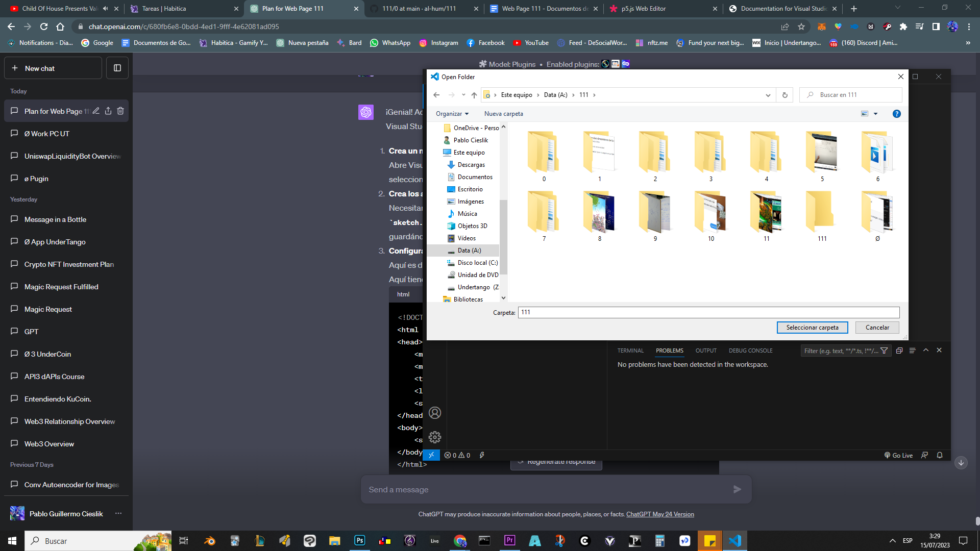Select Bibliotecas in the navigation tree
Viewport: 980px width, 551px height.
468,299
